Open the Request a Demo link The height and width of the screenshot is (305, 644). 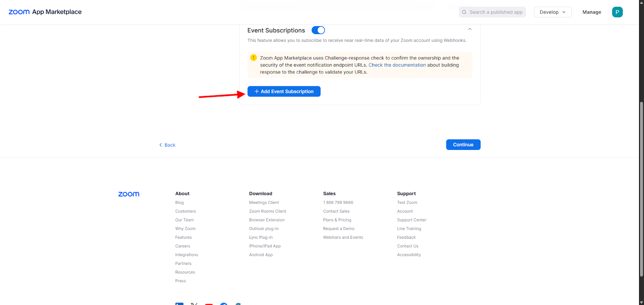(339, 229)
